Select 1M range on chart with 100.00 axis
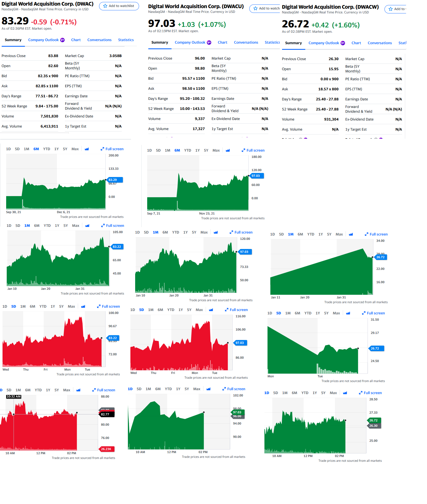427x504 pixels. (x=23, y=307)
